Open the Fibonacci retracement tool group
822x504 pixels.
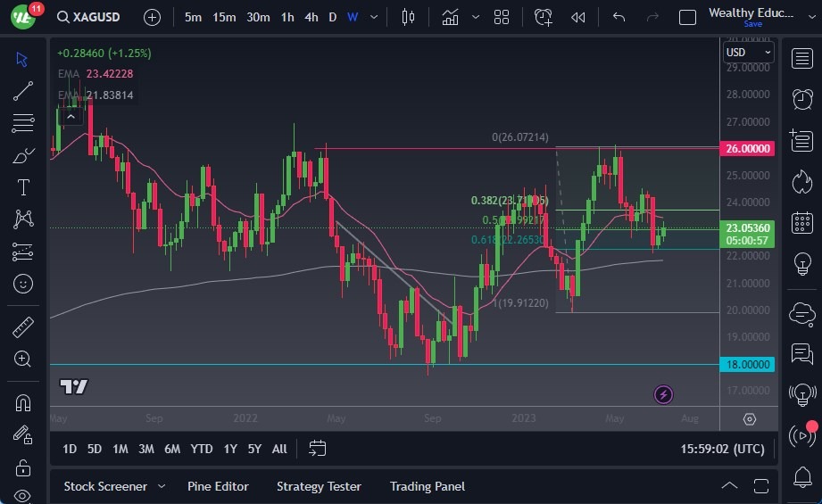pos(23,123)
